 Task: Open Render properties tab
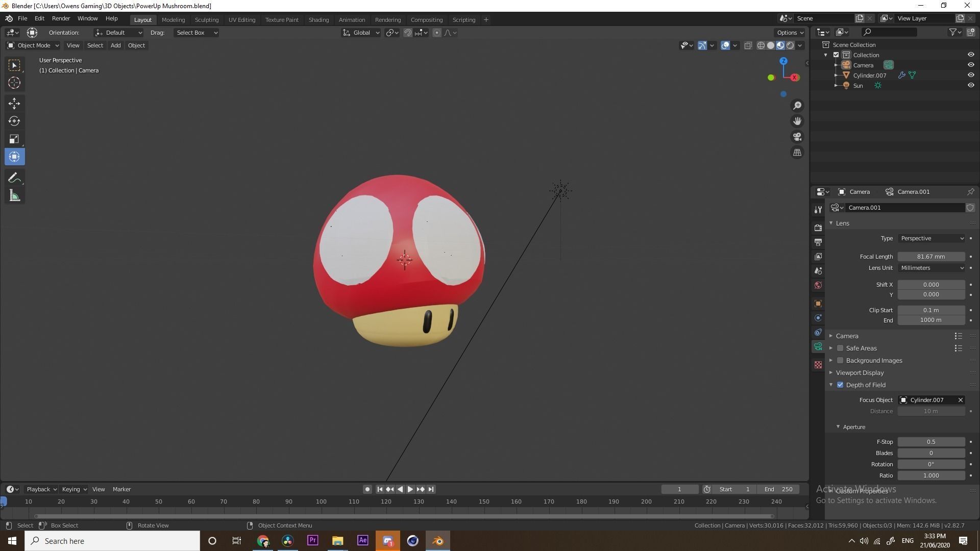[x=818, y=228]
